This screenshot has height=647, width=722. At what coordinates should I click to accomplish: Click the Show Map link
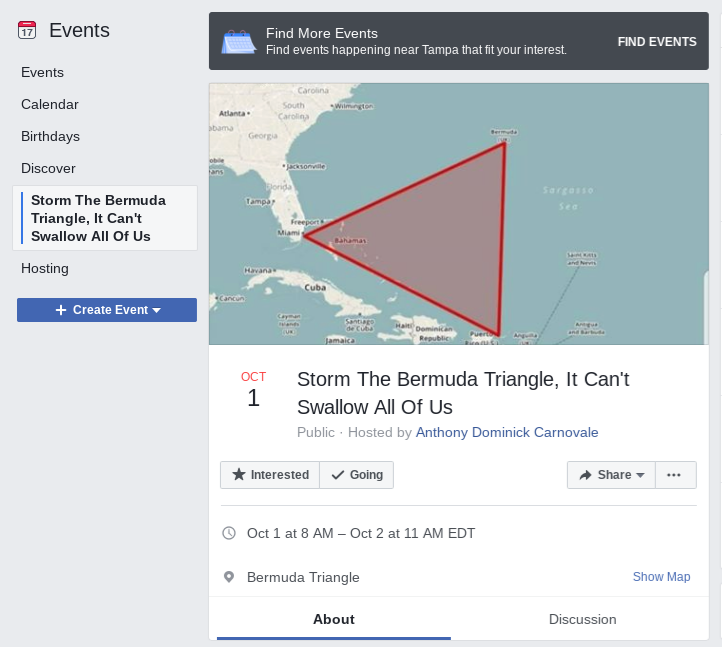[x=661, y=577]
